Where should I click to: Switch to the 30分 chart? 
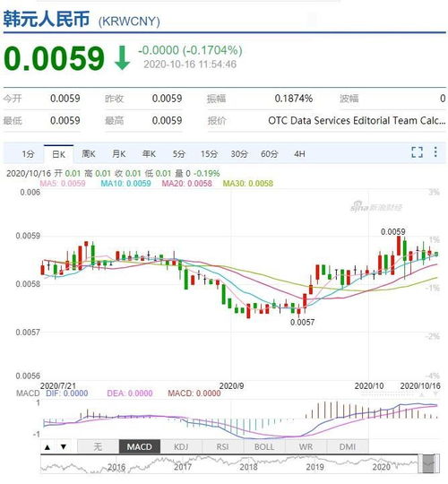[x=239, y=154]
